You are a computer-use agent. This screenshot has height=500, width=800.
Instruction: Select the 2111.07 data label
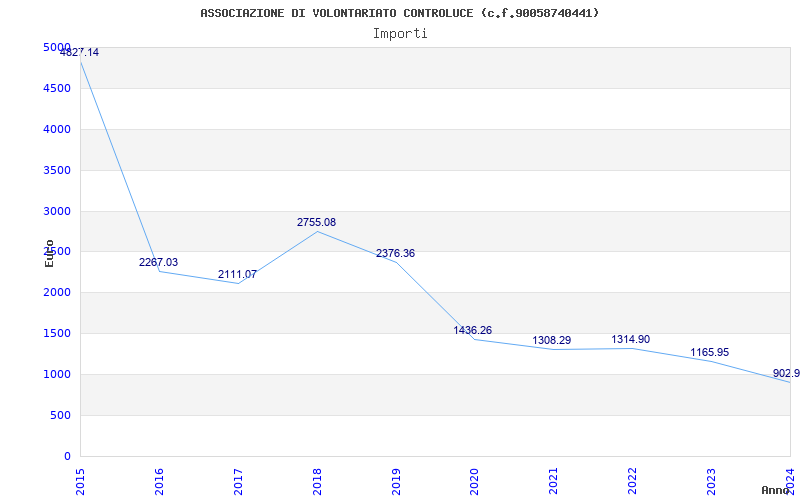click(237, 274)
